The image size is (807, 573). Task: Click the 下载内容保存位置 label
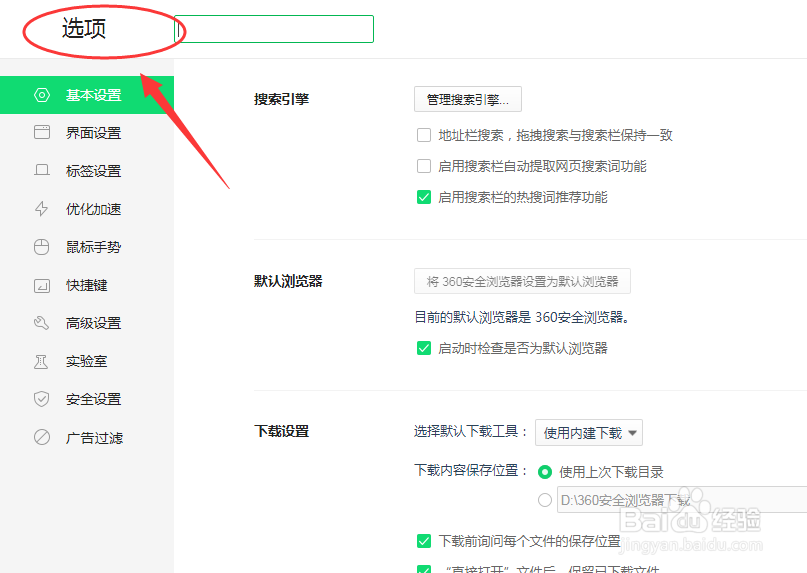pos(471,471)
